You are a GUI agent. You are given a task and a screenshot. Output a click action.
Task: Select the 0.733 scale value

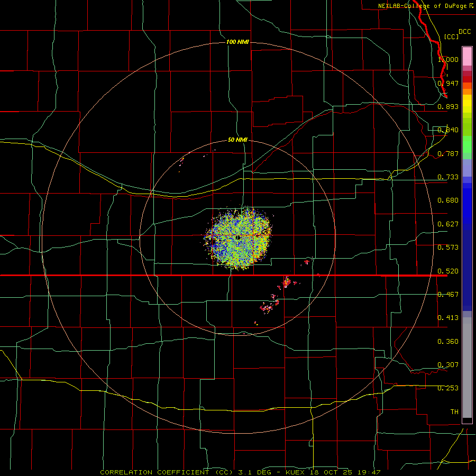coord(448,177)
